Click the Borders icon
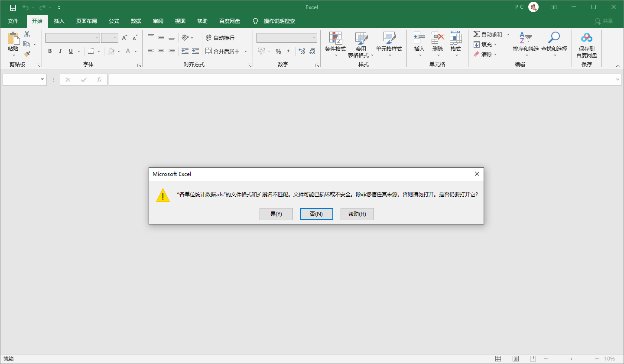This screenshot has height=364, width=624. click(91, 51)
